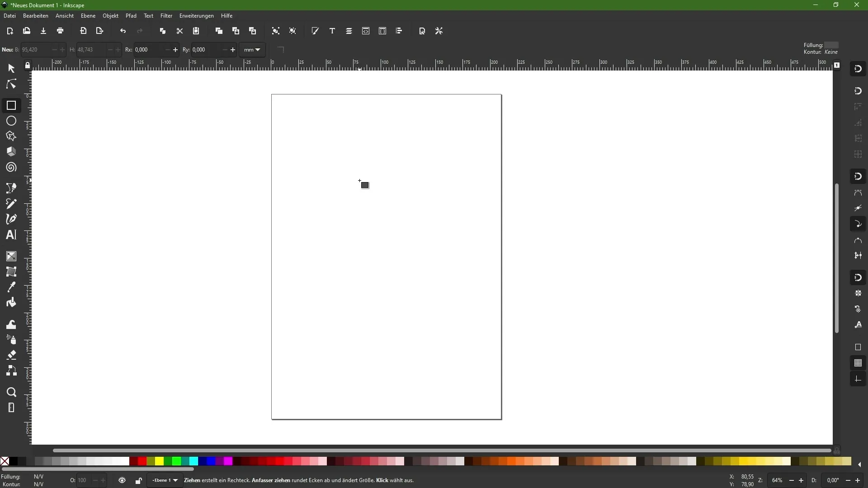Create a new document icon
This screenshot has width=868, height=488.
coord(10,31)
